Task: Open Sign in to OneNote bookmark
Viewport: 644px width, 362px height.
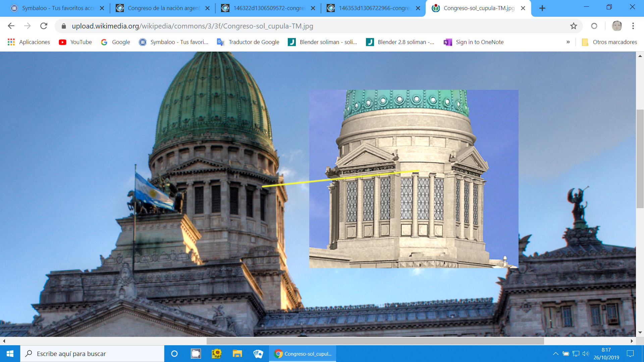Action: pos(474,42)
